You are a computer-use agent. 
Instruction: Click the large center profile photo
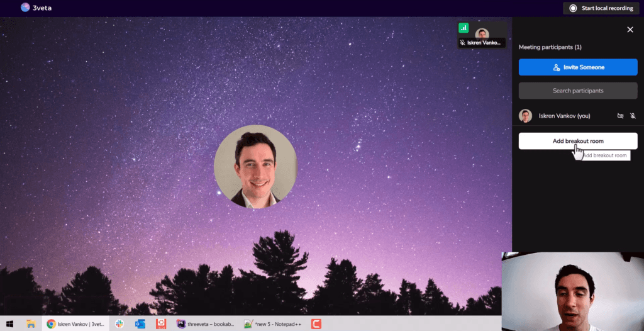(255, 166)
